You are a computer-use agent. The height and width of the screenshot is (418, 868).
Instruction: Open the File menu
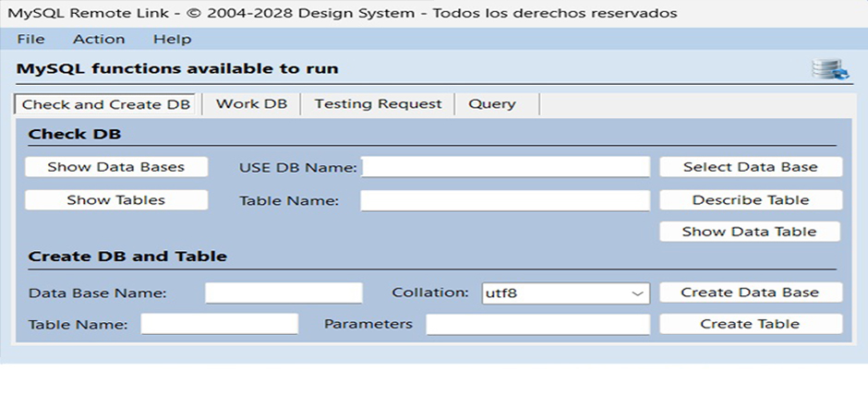point(31,40)
